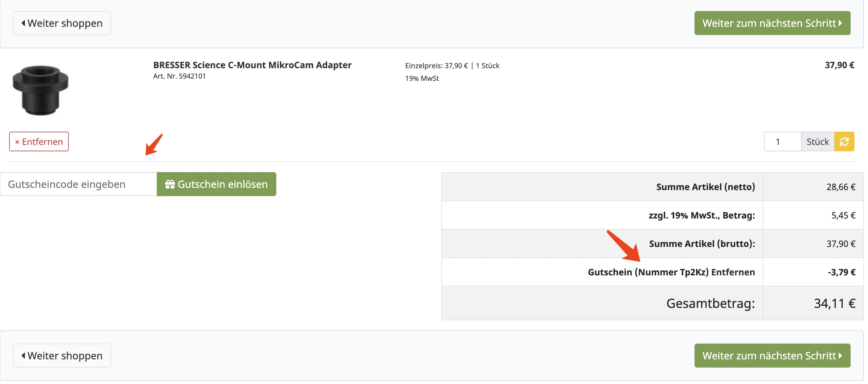Focus the 'Gutscheincode eingeben' input field

pos(79,184)
